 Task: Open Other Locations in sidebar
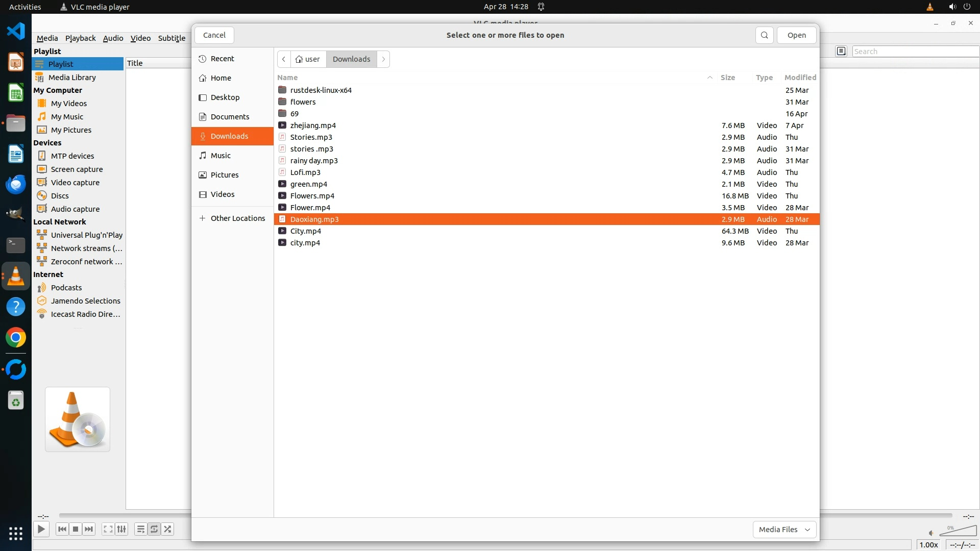[x=237, y=218]
